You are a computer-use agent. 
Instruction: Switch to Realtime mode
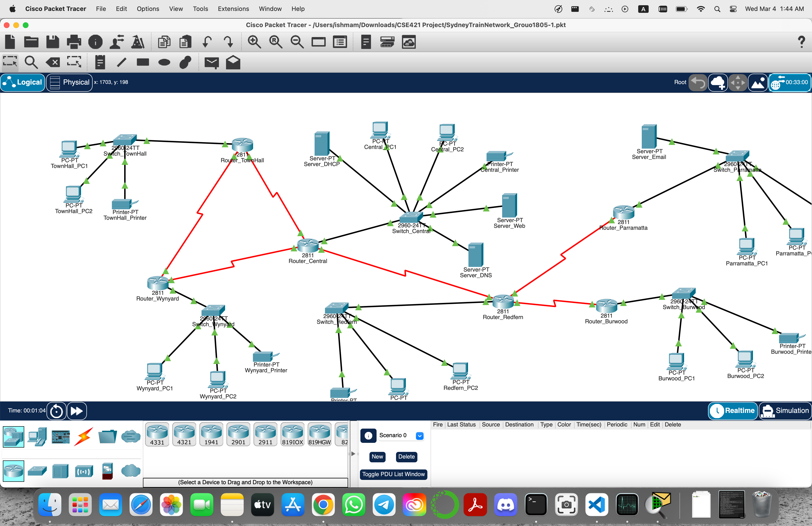pyautogui.click(x=733, y=411)
